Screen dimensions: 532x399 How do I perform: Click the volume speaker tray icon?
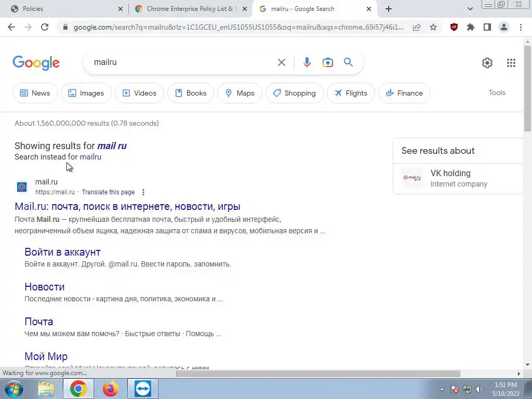[480, 389]
